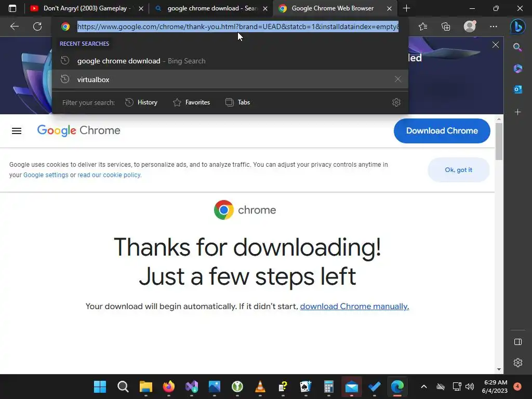The width and height of the screenshot is (532, 399).
Task: Open the Windows Start menu
Action: click(x=100, y=387)
